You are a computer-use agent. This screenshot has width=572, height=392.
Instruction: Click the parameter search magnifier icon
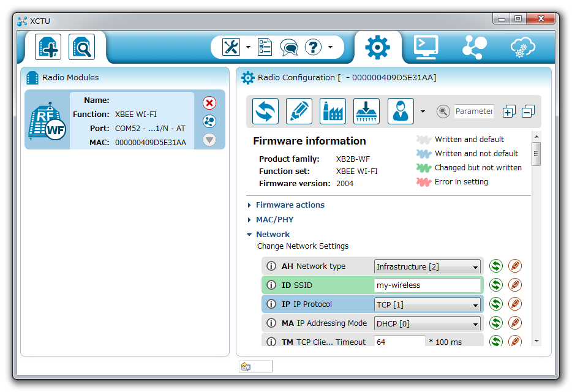(443, 111)
